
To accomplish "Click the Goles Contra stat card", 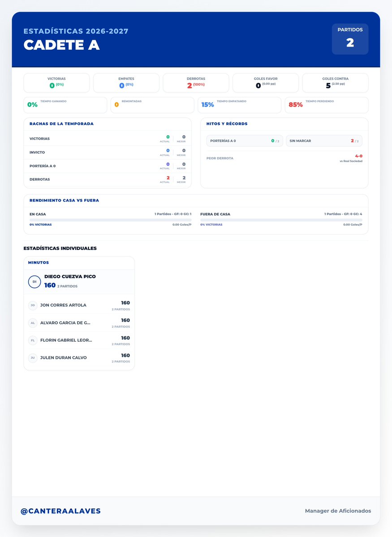I will point(335,83).
